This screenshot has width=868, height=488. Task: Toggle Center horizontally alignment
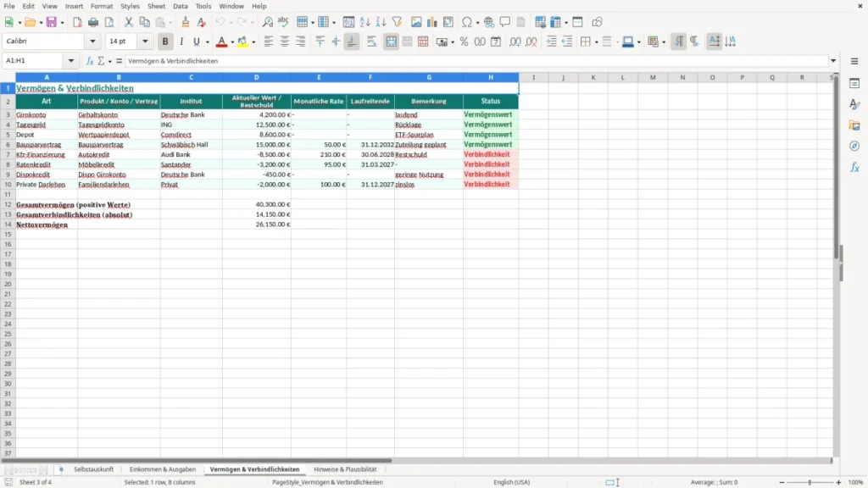click(285, 42)
